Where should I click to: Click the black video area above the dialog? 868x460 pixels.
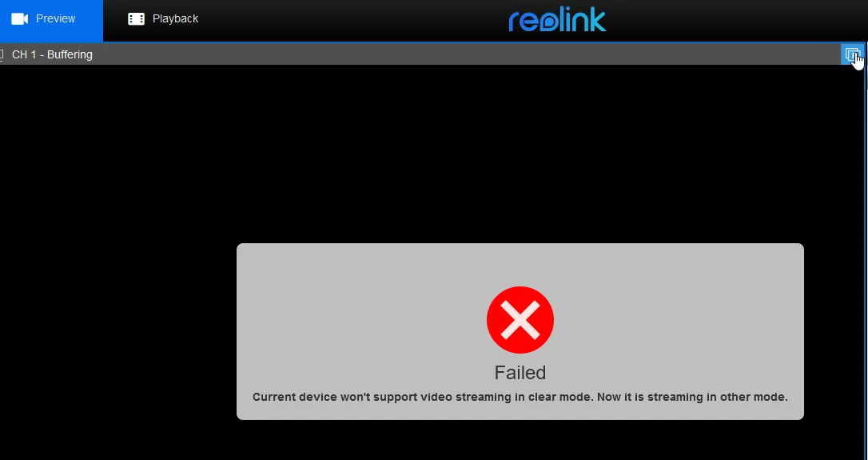[432, 150]
